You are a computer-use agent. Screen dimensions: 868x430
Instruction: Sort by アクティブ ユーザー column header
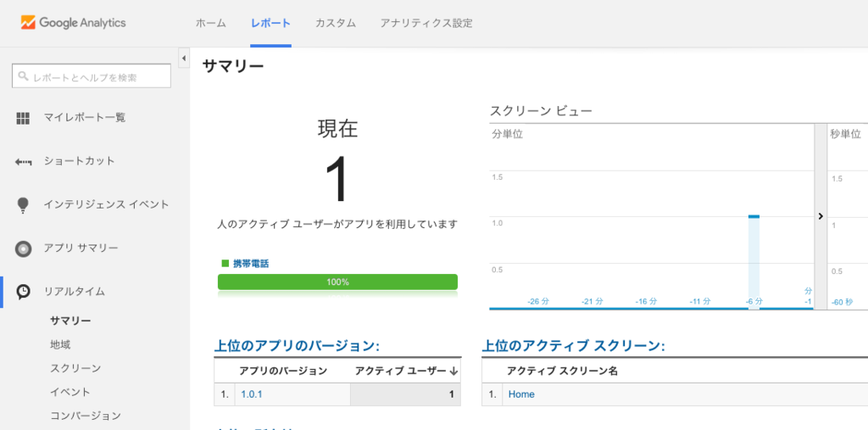click(x=406, y=371)
